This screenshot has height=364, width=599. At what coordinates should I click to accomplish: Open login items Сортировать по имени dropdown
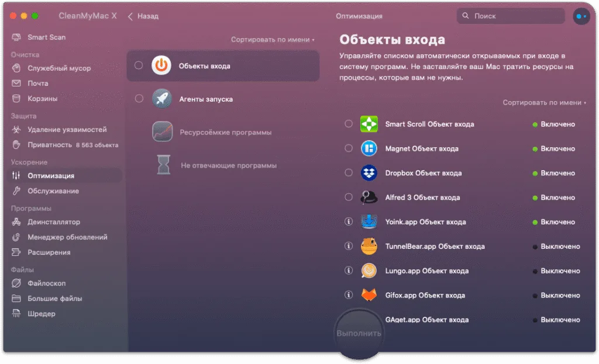545,103
